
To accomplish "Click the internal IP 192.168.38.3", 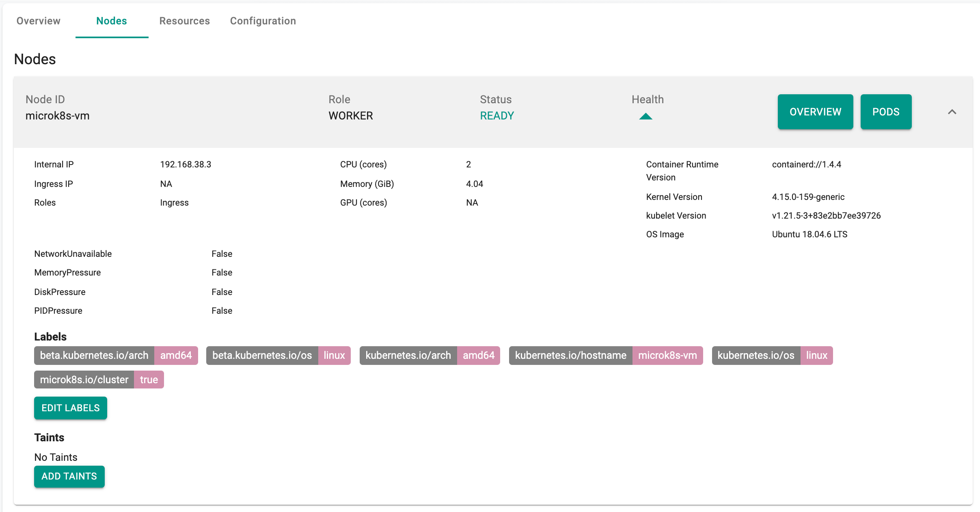I will pos(186,164).
